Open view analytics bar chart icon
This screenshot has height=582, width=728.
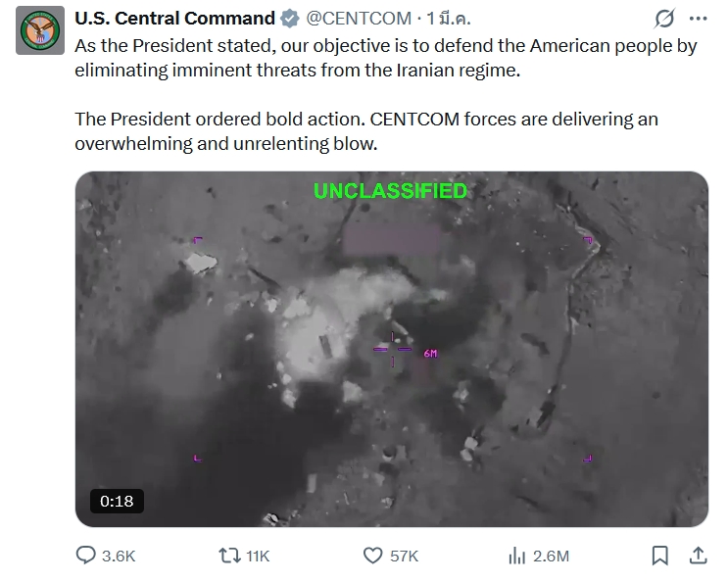517,556
